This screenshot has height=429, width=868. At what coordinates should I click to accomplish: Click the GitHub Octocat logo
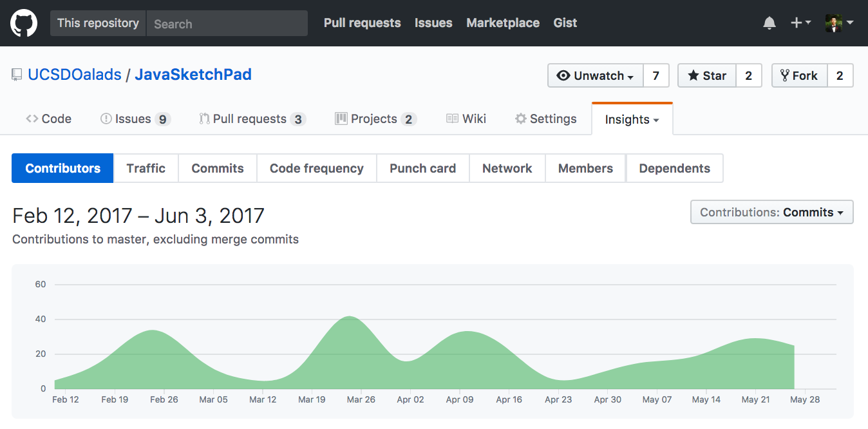point(24,23)
